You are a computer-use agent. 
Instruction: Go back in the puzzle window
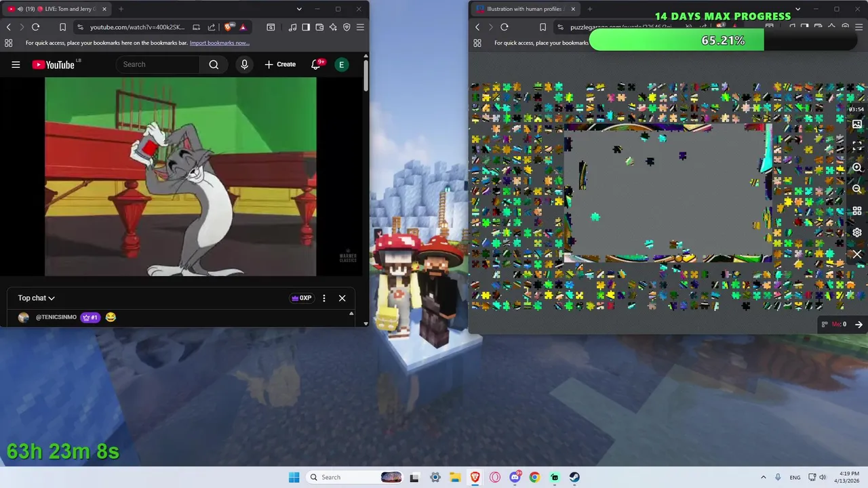tap(477, 27)
